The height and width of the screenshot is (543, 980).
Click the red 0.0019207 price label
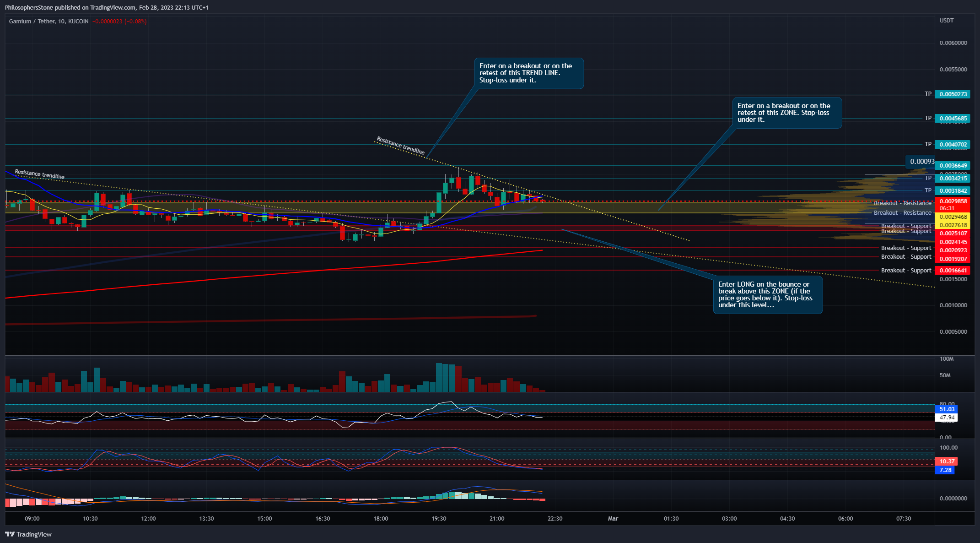(x=953, y=259)
